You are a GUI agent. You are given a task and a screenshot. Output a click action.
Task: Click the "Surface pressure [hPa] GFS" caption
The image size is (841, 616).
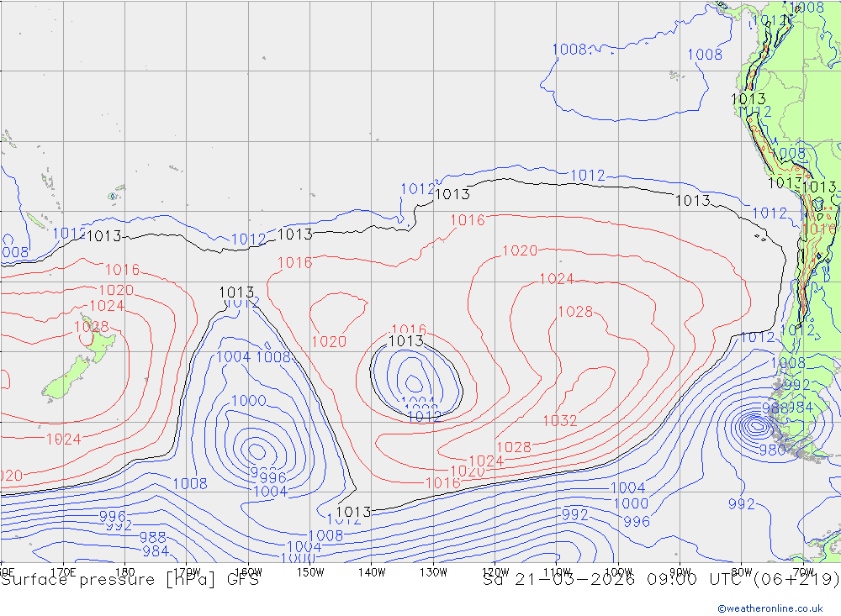[x=130, y=580]
